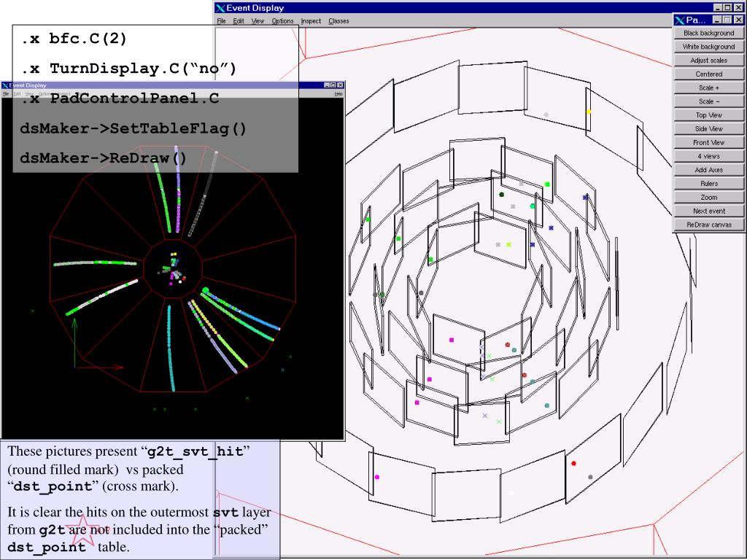Click the green vertical axis arrow
Viewport: 747px width, 560px height.
75,343
